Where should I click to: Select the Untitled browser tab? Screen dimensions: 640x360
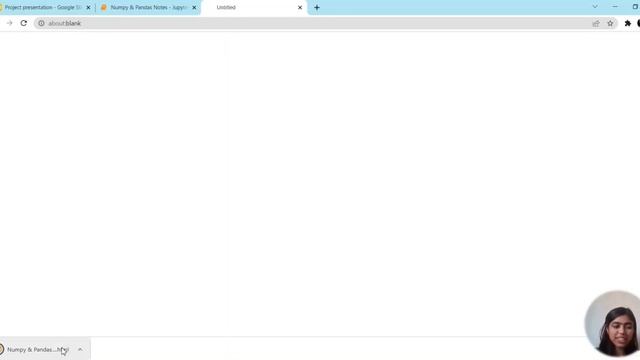253,7
